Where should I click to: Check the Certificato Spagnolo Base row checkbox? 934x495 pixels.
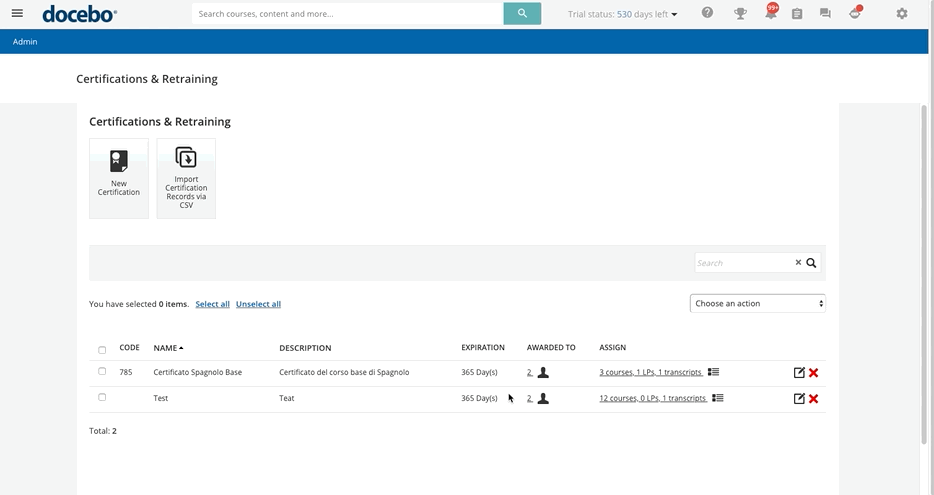102,371
